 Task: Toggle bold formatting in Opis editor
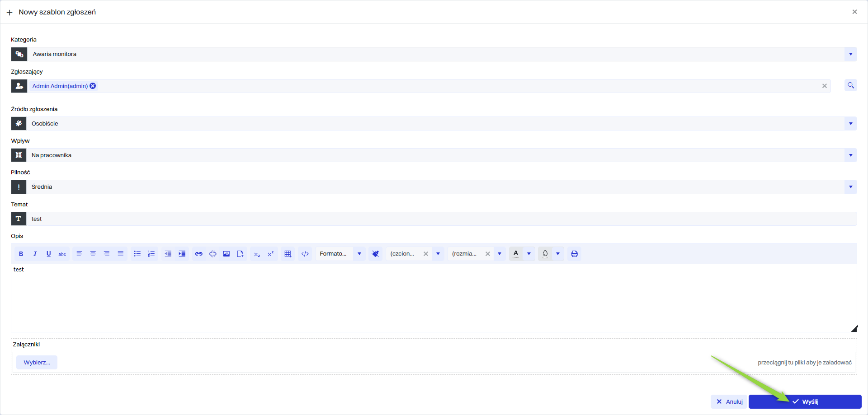(21, 254)
